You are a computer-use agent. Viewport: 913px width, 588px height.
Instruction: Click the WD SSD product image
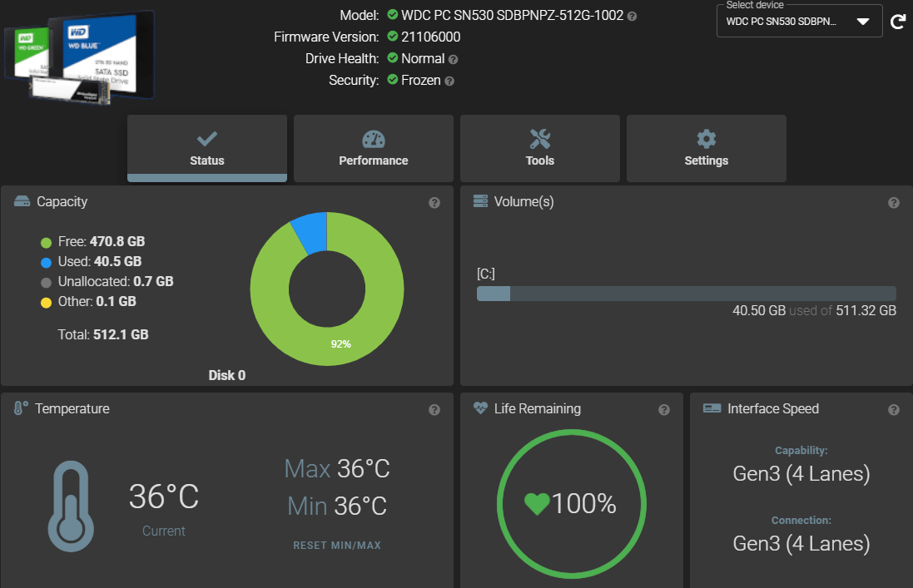pyautogui.click(x=80, y=57)
